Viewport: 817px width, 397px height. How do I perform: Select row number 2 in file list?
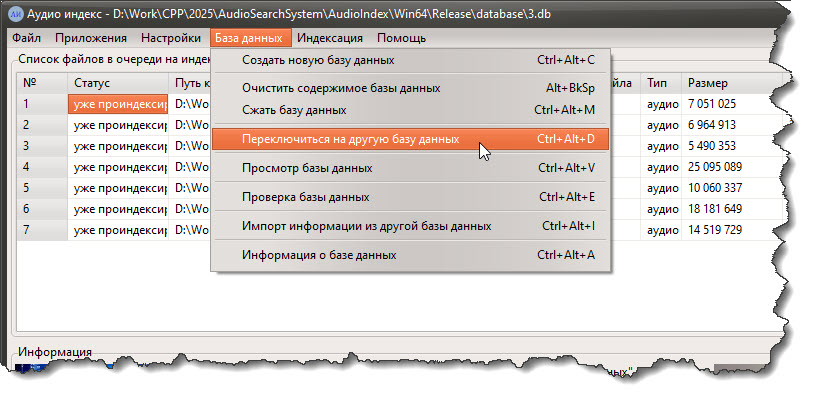click(x=42, y=125)
